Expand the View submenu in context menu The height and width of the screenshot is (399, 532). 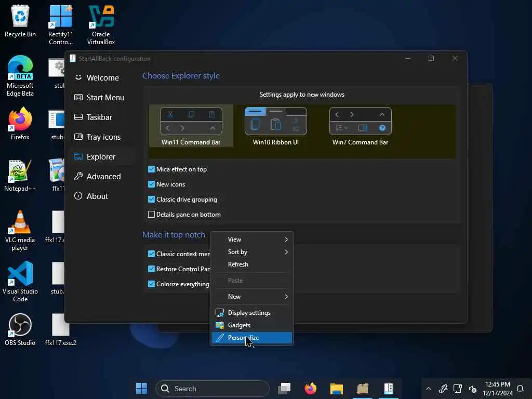pos(252,240)
